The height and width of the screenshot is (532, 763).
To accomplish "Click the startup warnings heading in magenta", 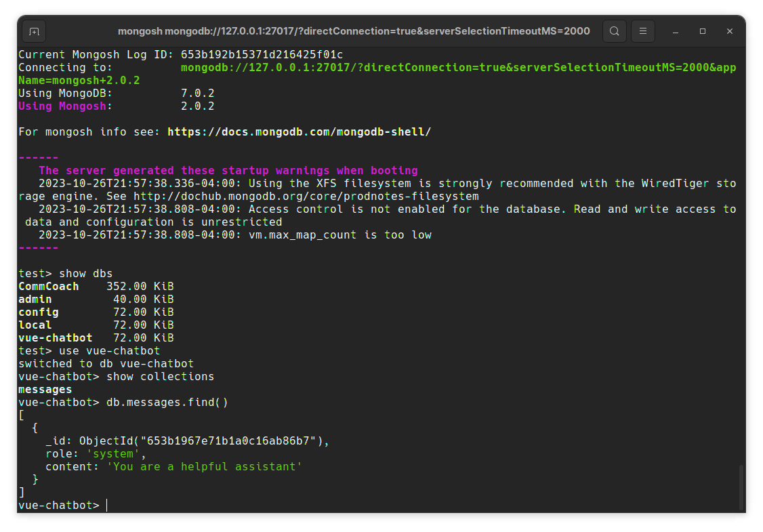I will tap(228, 170).
